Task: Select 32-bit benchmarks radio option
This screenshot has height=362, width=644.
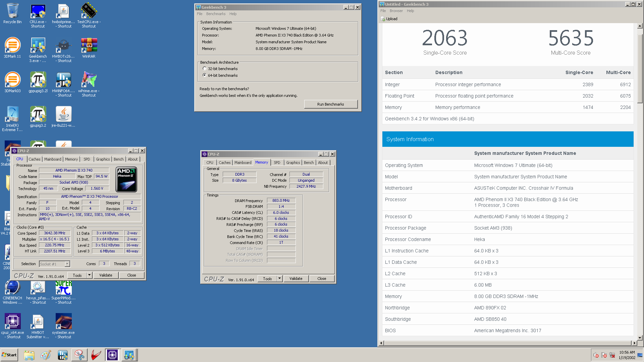Action: click(204, 69)
